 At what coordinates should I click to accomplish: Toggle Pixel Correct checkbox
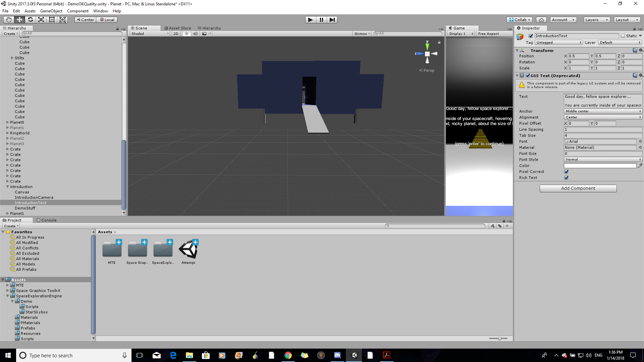click(567, 172)
